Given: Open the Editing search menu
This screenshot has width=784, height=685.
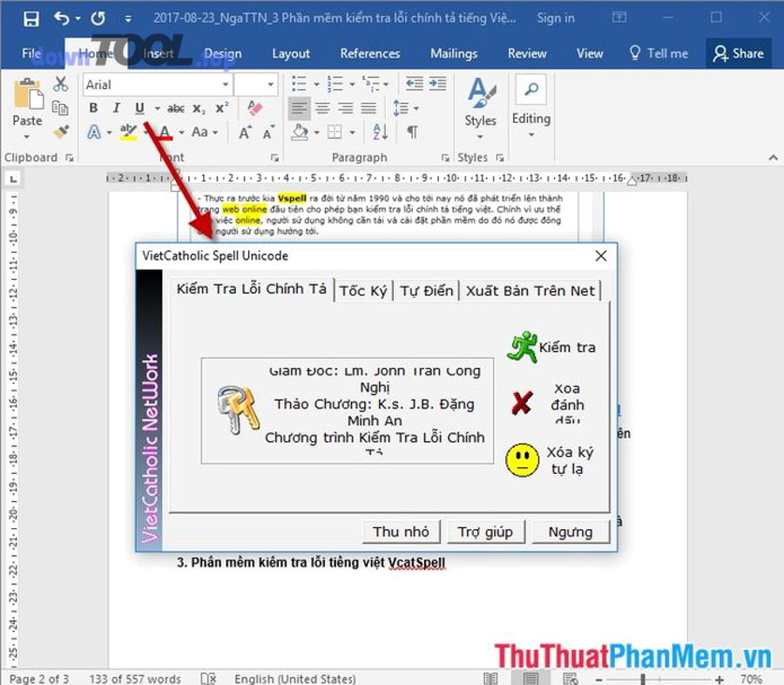Looking at the screenshot, I should coord(531,107).
